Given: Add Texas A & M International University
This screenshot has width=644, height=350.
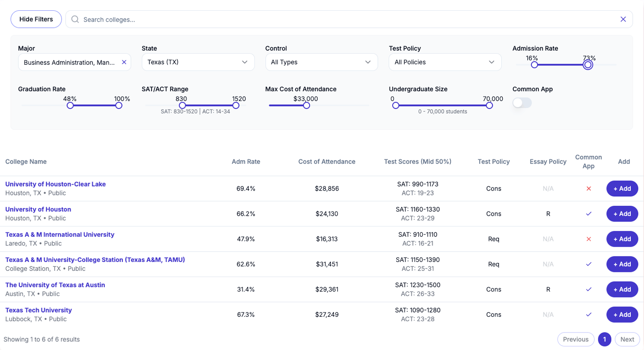Looking at the screenshot, I should [x=622, y=239].
